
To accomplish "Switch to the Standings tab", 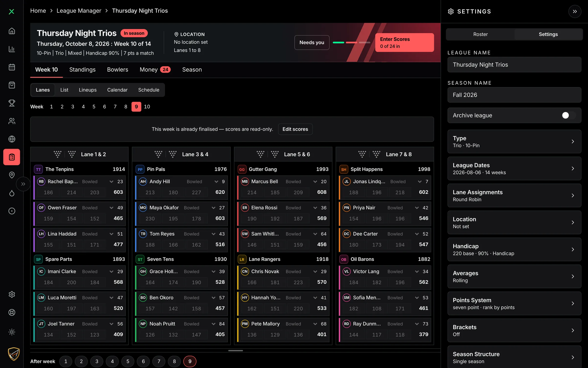I will (x=82, y=70).
